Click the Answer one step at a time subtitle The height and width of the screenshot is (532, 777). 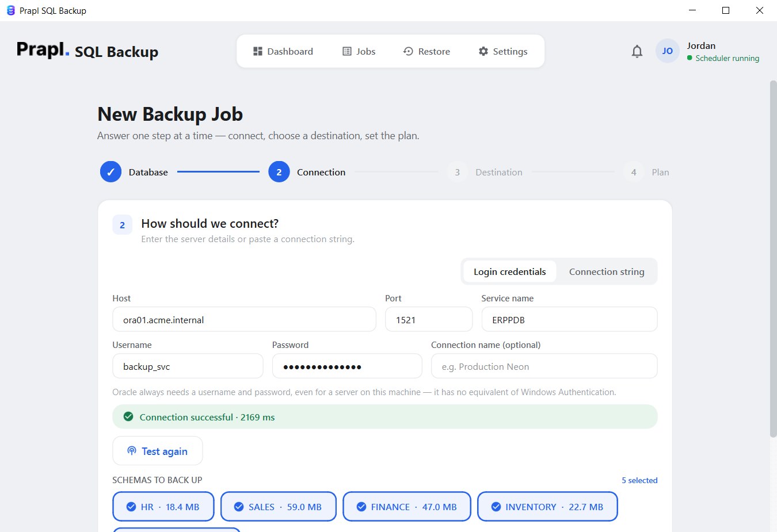click(258, 136)
